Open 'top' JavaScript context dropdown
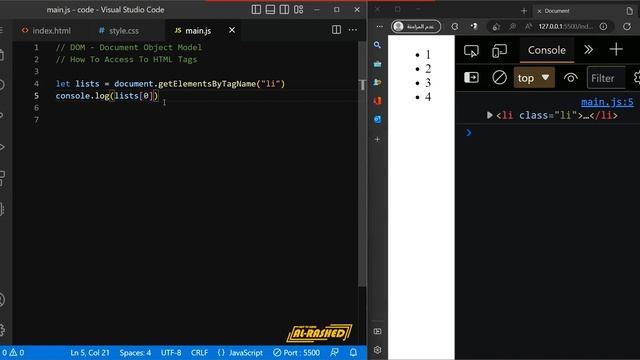Viewport: 640px width, 360px height. click(534, 78)
